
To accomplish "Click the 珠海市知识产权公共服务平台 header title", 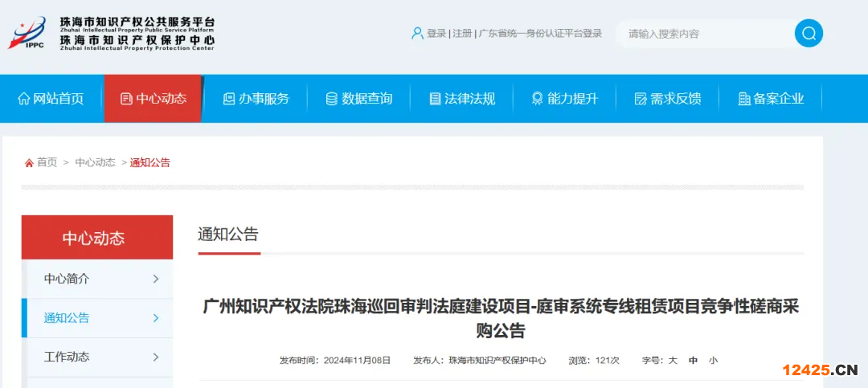I will (x=137, y=22).
